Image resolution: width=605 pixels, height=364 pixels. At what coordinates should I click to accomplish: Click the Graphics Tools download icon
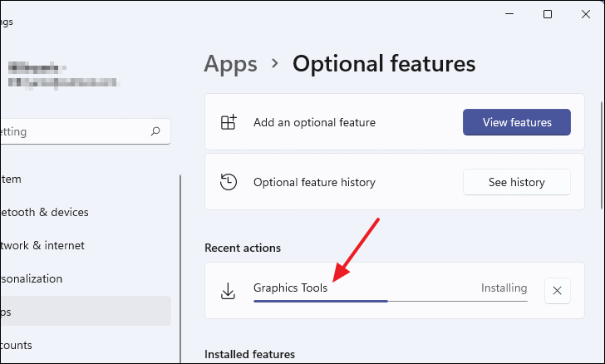click(x=229, y=290)
